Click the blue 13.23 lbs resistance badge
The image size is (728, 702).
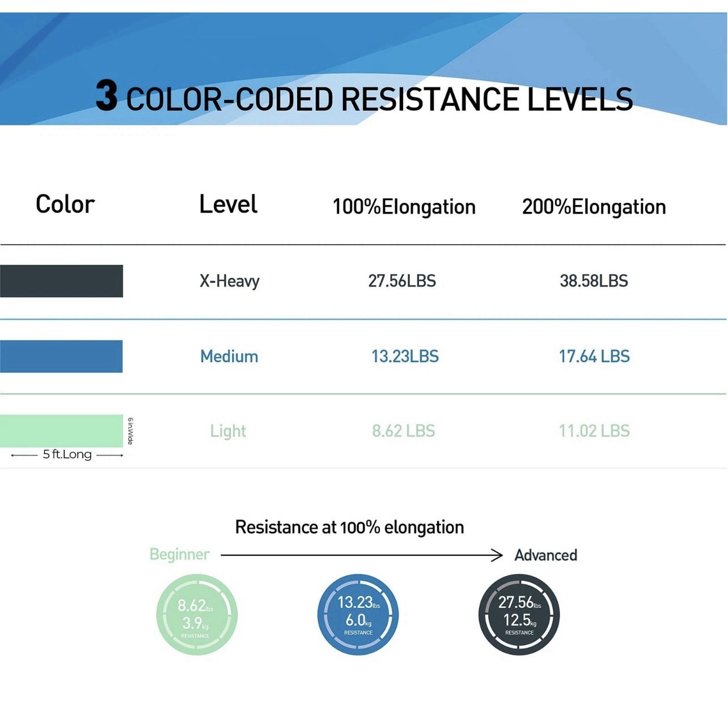358,615
